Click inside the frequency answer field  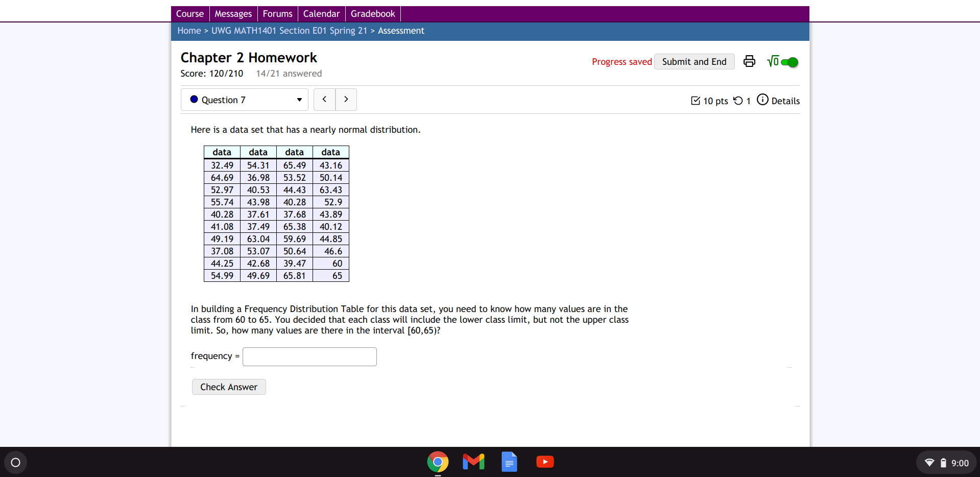click(309, 356)
